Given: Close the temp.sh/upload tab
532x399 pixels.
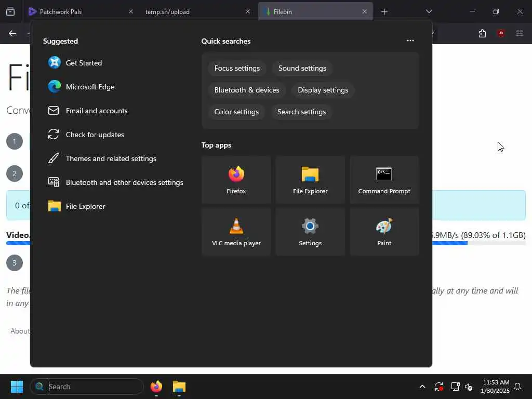Looking at the screenshot, I should point(248,11).
